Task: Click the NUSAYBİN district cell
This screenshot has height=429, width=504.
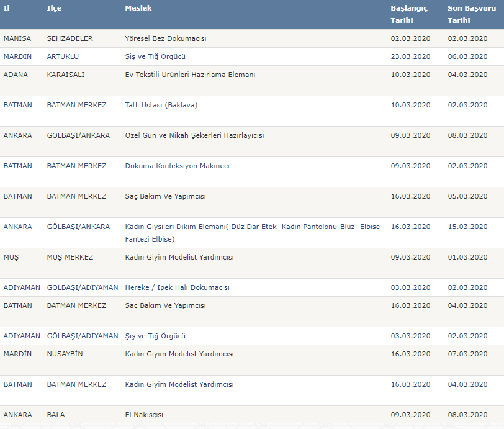Action: pyautogui.click(x=65, y=354)
